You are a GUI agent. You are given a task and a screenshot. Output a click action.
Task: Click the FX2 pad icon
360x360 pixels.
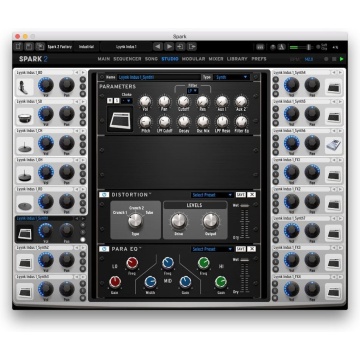tap(333, 203)
